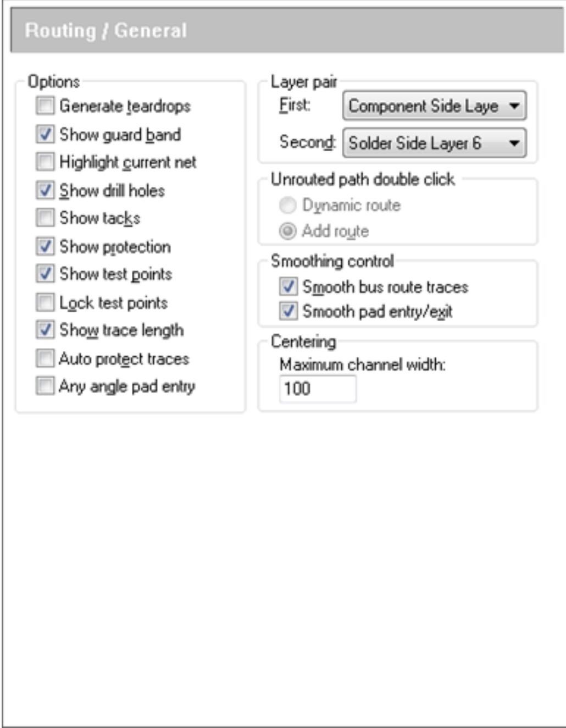Toggle Smooth pad entry/exit checkbox
The image size is (566, 728).
[x=288, y=311]
